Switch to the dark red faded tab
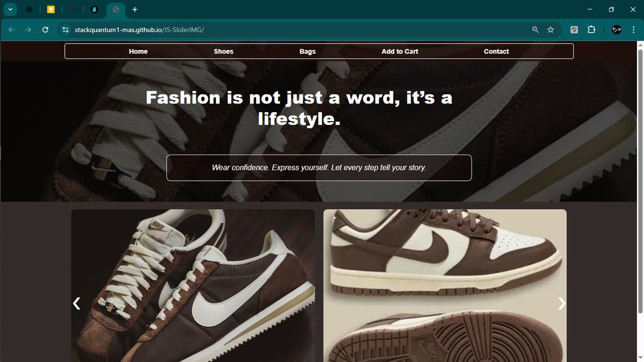 click(73, 10)
